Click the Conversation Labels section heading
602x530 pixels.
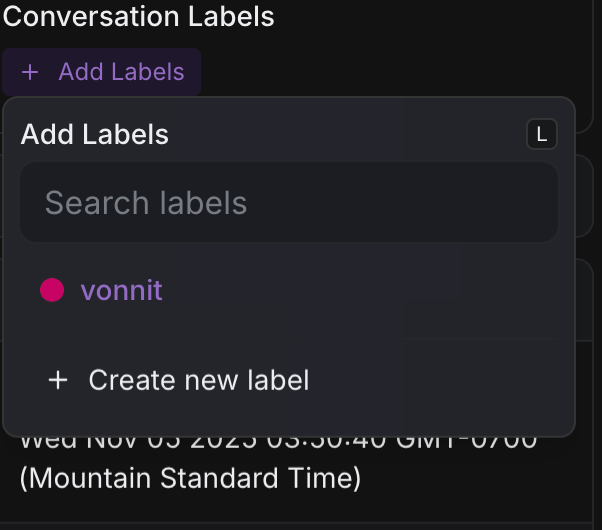click(138, 16)
